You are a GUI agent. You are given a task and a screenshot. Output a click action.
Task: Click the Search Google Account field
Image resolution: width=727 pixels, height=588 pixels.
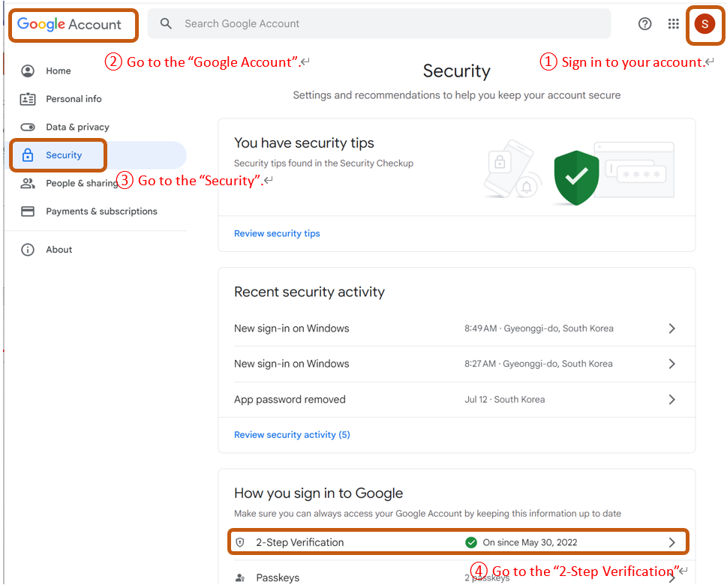tap(390, 24)
